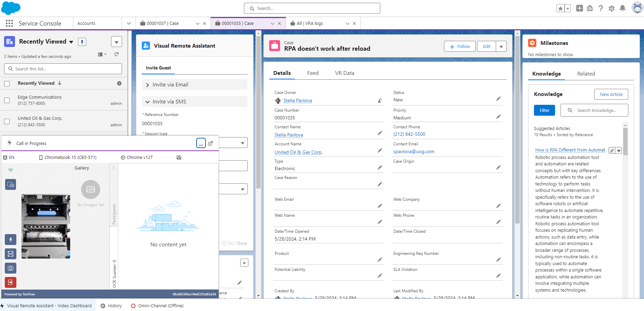Viewport: 644px width, 311px height.
Task: Open Omni-Channel (Offline) utility item
Action: (x=157, y=306)
